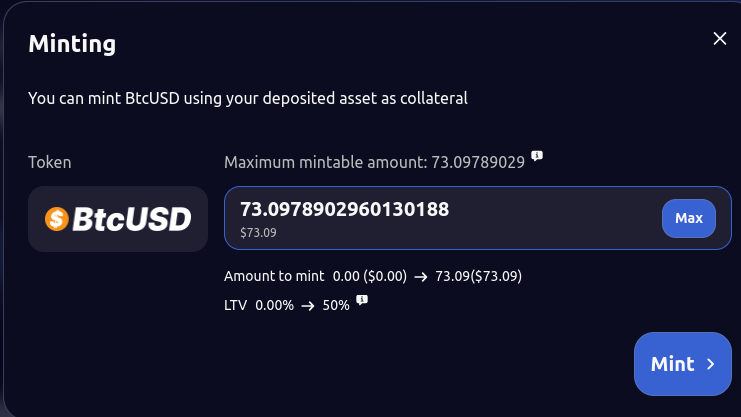Screen dimensions: 741x417
Task: Click the orange dollar coin icon
Action: [x=57, y=219]
